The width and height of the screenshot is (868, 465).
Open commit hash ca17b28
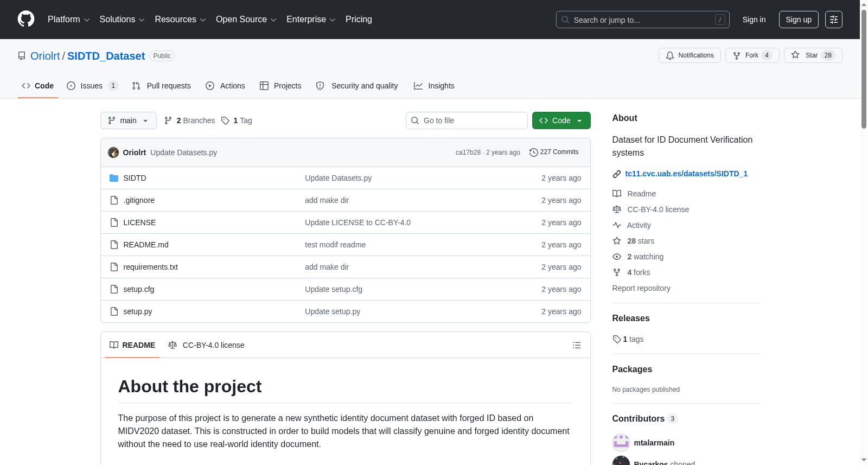tap(468, 152)
